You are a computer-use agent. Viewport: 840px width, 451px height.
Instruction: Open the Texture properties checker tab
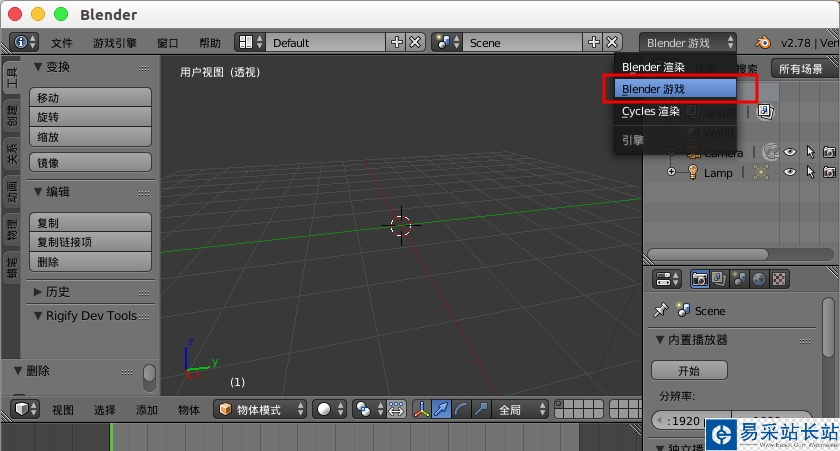point(779,279)
